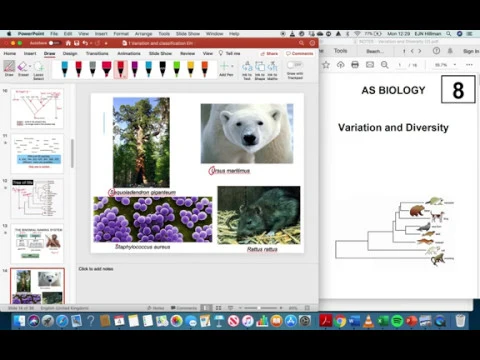Click the magnifier search icon in PDF toolbar
Viewport: 480px width, 360px height.
[385, 65]
